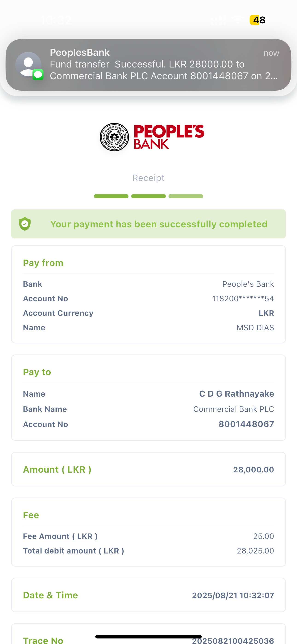Image resolution: width=297 pixels, height=644 pixels.
Task: Tap the 28,000.00 amount value
Action: coord(253,469)
